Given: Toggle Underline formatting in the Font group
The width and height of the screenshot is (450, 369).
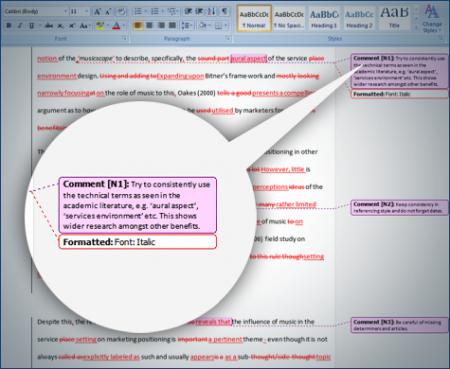Looking at the screenshot, I should pos(32,26).
